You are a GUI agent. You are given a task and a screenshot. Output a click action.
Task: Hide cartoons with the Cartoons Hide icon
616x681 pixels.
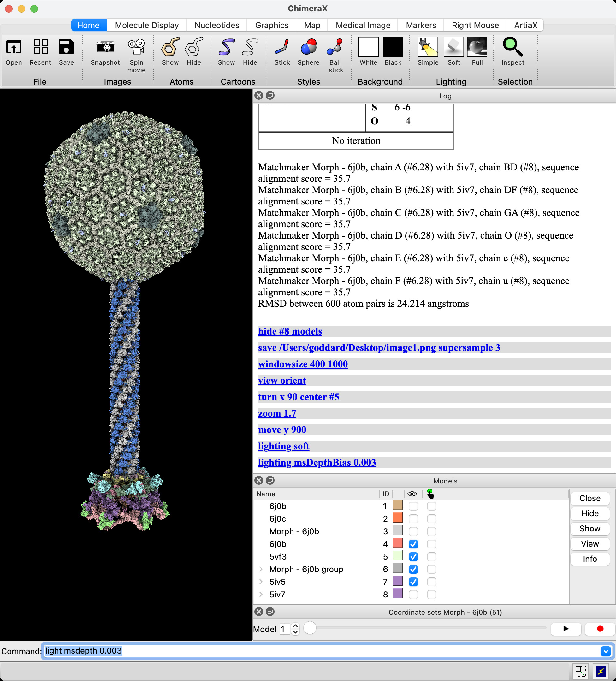point(250,47)
